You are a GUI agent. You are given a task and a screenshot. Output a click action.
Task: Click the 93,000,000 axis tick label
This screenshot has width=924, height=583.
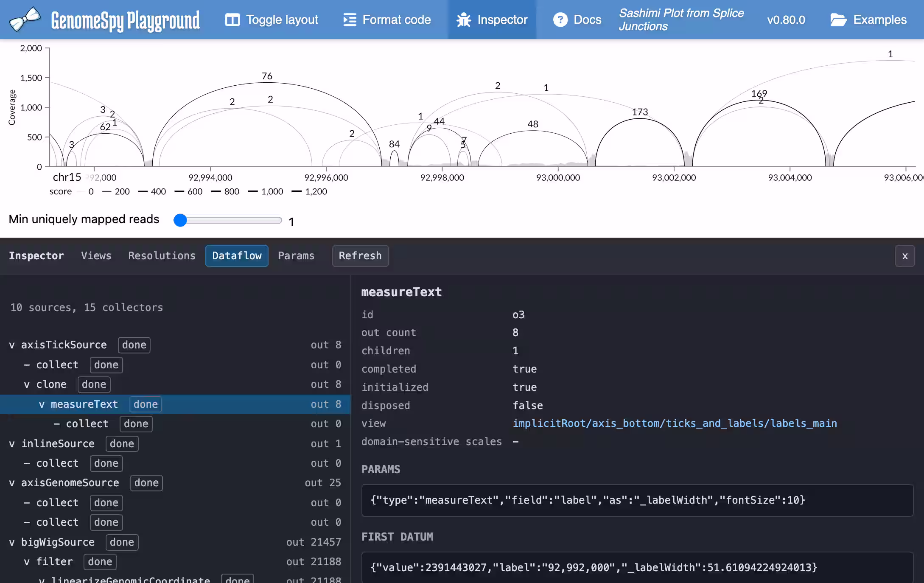point(558,178)
